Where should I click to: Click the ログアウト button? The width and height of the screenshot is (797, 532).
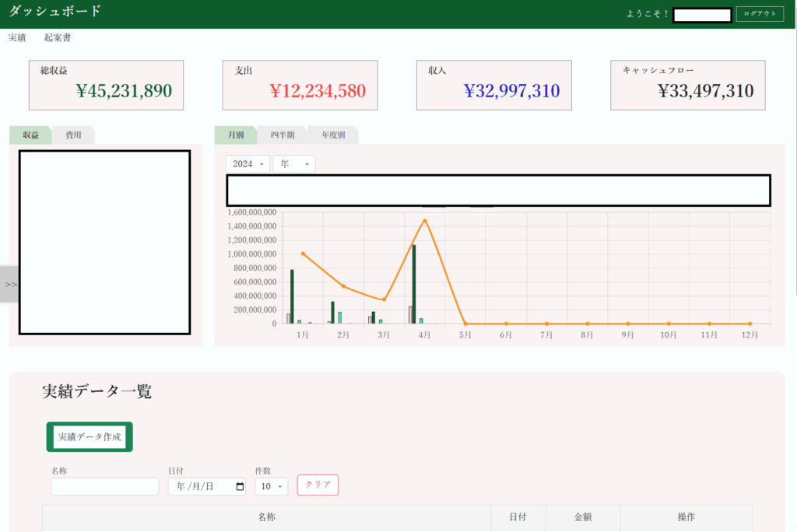click(x=760, y=14)
